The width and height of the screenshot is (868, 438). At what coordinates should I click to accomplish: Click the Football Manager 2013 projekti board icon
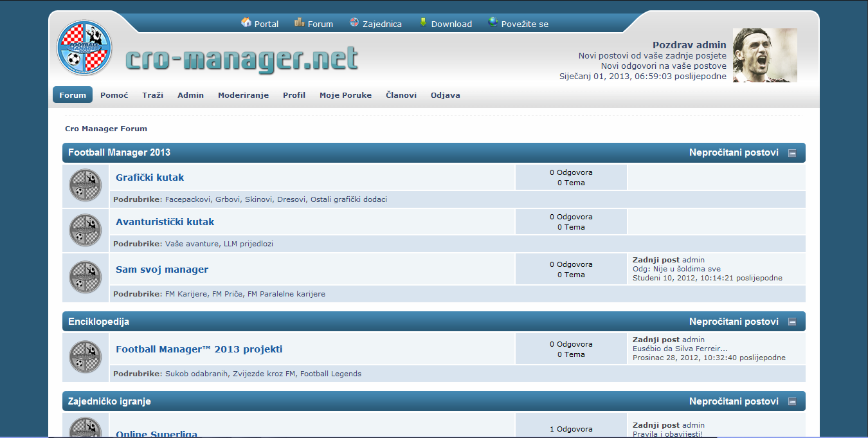coord(86,357)
